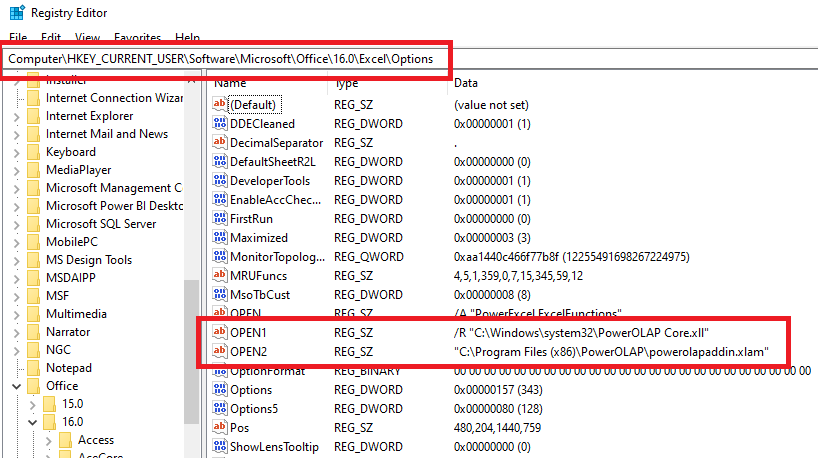Select the Microsoft Power BI Desktop key

[x=114, y=206]
